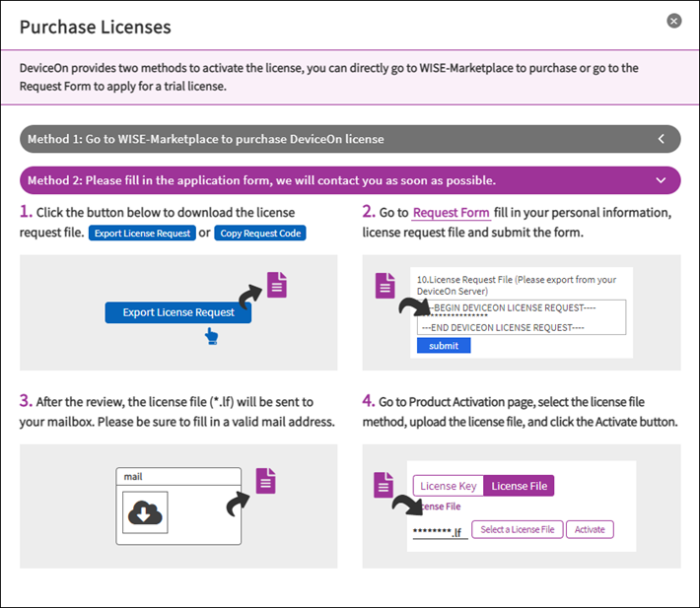Click the small Export License Request button
This screenshot has height=608, width=700.
(x=142, y=234)
